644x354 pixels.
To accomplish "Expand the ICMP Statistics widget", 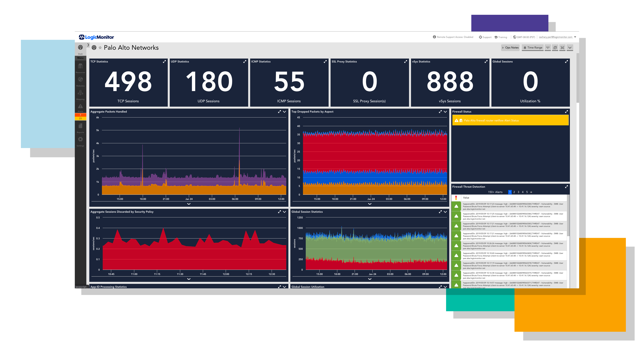I will (325, 61).
